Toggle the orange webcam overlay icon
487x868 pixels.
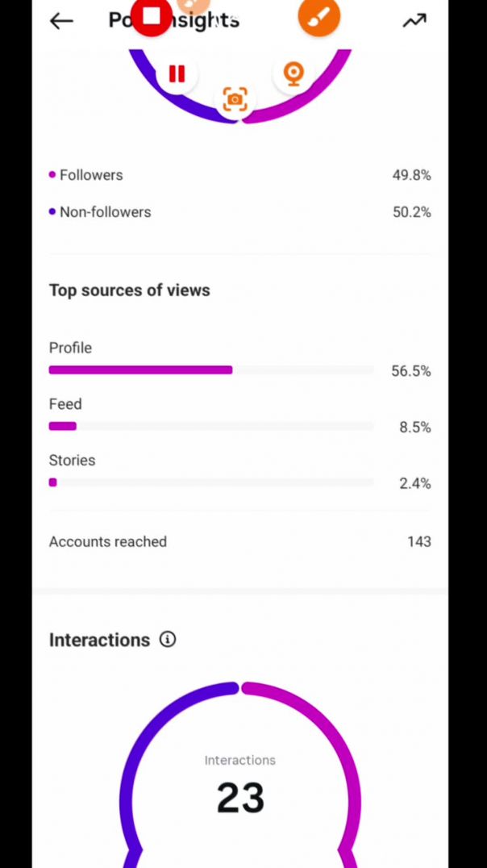293,73
